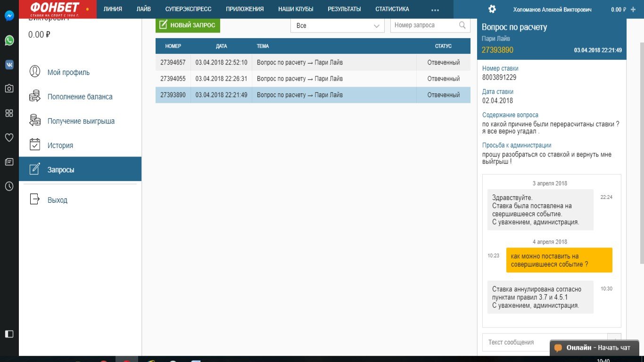Open Personal news icon in sidebar
The height and width of the screenshot is (362, 644).
tap(9, 162)
